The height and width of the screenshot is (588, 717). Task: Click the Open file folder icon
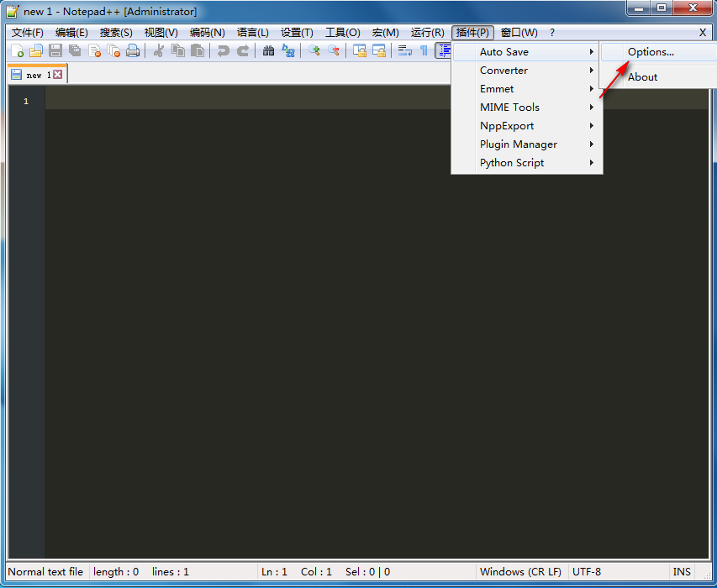pyautogui.click(x=35, y=50)
